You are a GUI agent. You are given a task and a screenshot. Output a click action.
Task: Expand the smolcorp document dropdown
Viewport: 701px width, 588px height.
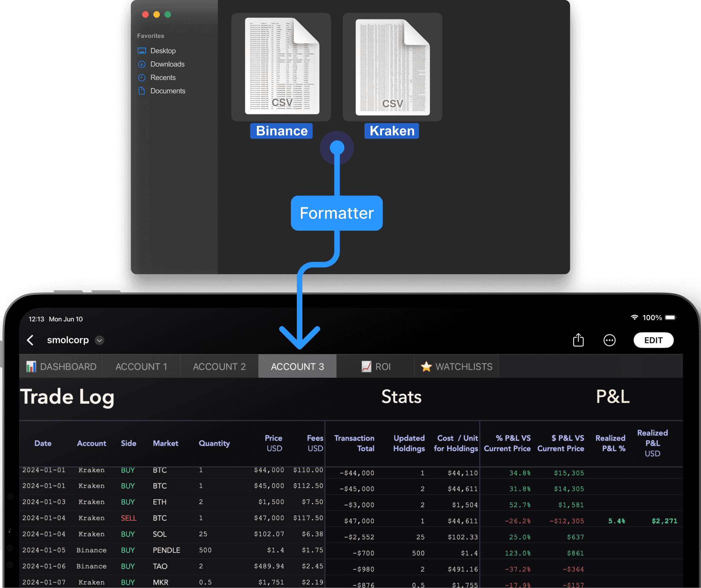click(x=100, y=340)
